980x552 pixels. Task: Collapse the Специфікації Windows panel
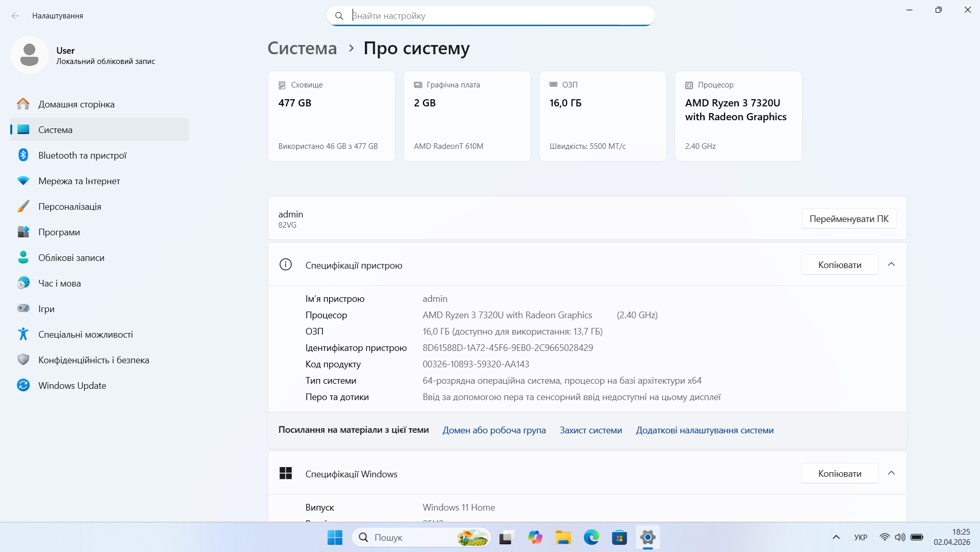(892, 473)
